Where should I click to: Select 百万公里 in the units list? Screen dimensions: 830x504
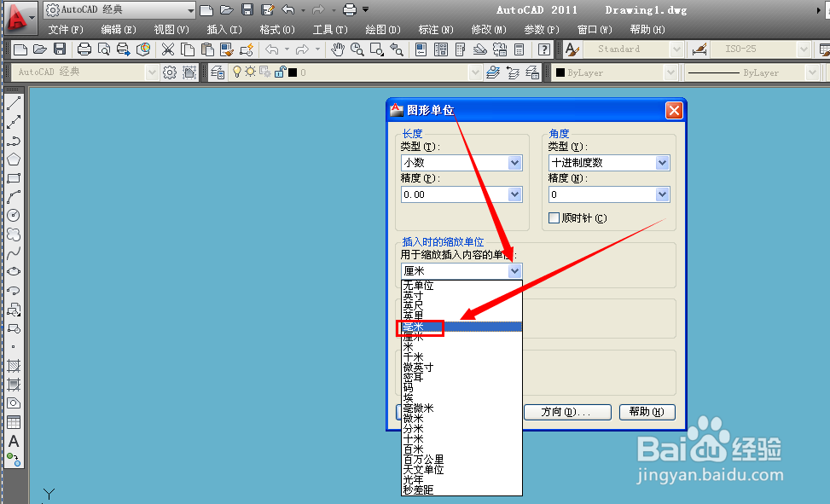(461, 460)
